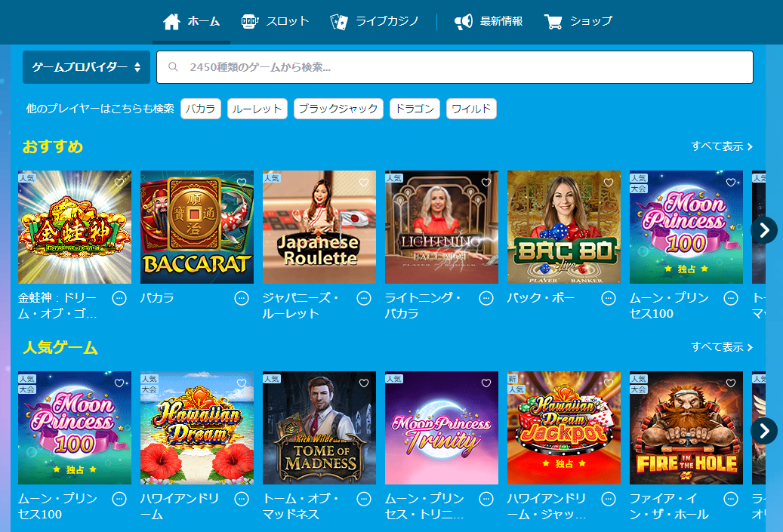Click すべて表示 next to おすすめ

coord(722,146)
